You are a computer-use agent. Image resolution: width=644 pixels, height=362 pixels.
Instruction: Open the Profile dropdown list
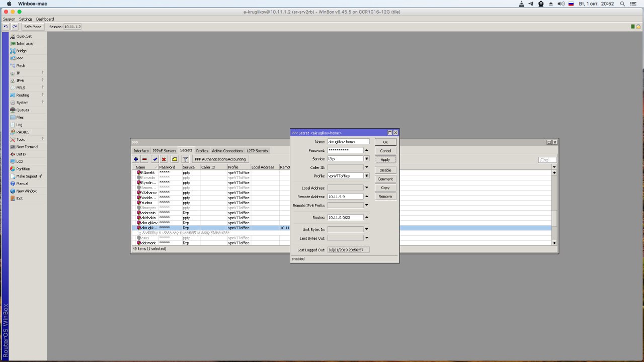(x=367, y=176)
